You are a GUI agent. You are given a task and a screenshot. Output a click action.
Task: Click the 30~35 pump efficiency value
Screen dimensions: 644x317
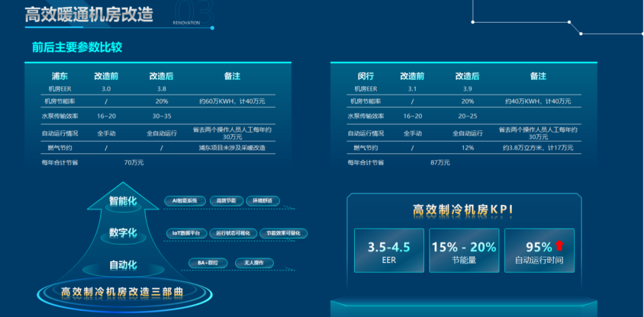tap(162, 116)
